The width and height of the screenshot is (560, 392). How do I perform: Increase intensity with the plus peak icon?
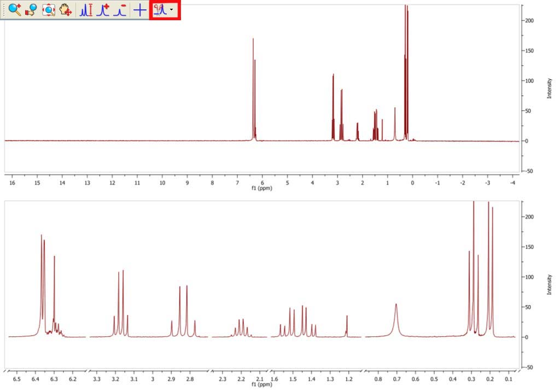[103, 9]
